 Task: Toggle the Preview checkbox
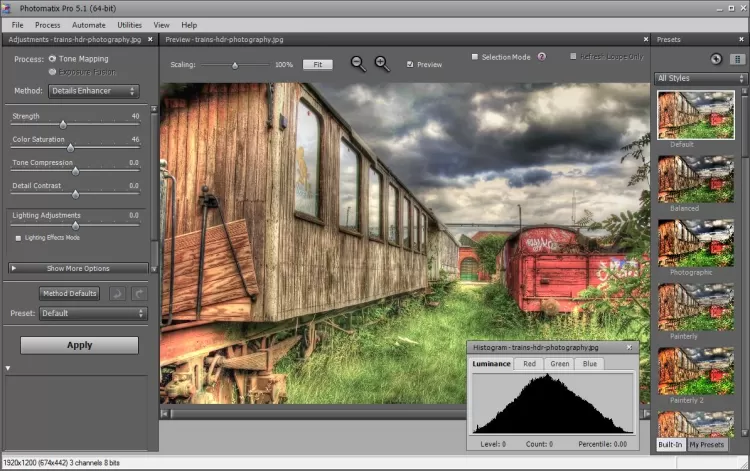(x=410, y=64)
